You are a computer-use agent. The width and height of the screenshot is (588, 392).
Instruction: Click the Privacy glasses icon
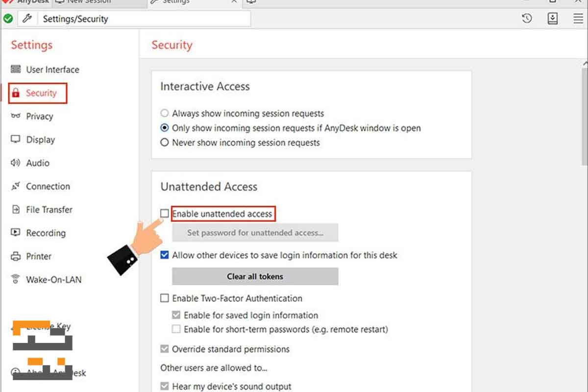click(x=16, y=116)
